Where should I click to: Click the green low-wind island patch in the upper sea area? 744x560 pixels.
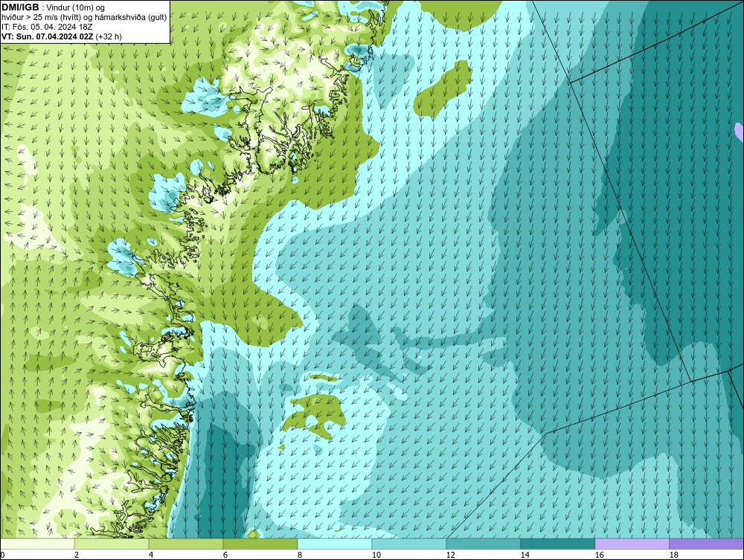coord(443,88)
